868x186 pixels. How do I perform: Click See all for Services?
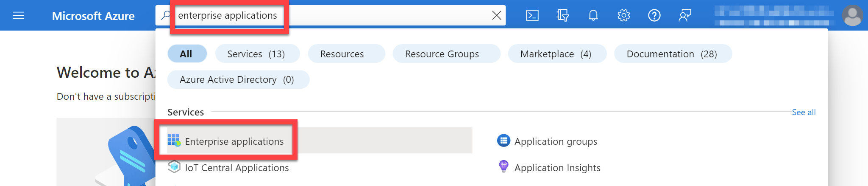(x=804, y=112)
